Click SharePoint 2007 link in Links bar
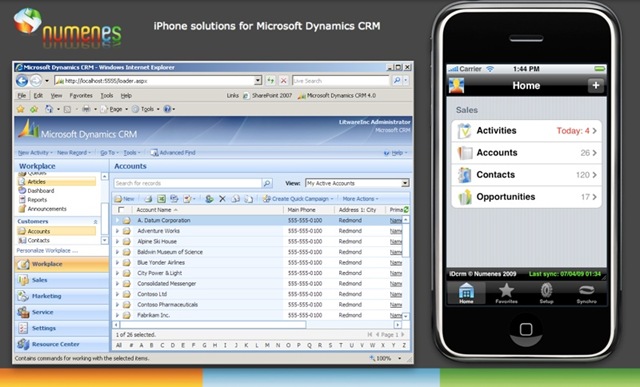Viewport: 640px width, 387px height. coord(268,96)
